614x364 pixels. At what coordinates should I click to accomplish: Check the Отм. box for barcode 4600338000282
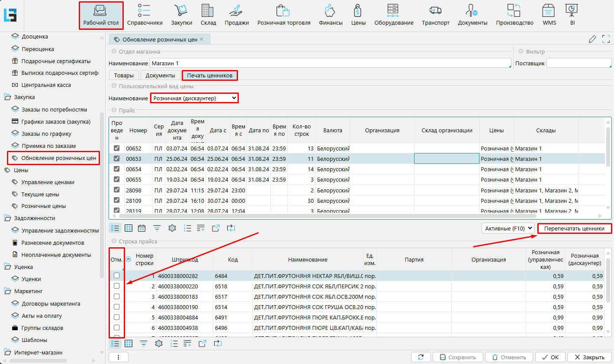[x=116, y=275]
